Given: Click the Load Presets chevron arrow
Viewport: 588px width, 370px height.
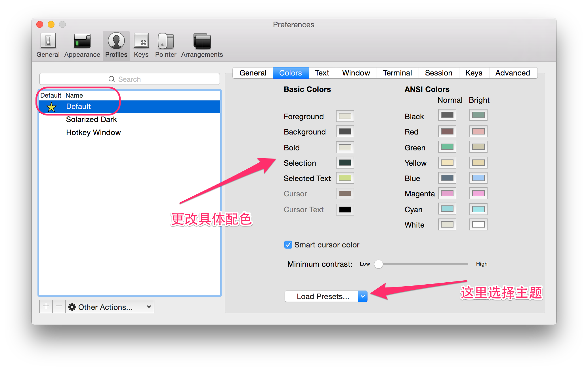Looking at the screenshot, I should click(363, 296).
